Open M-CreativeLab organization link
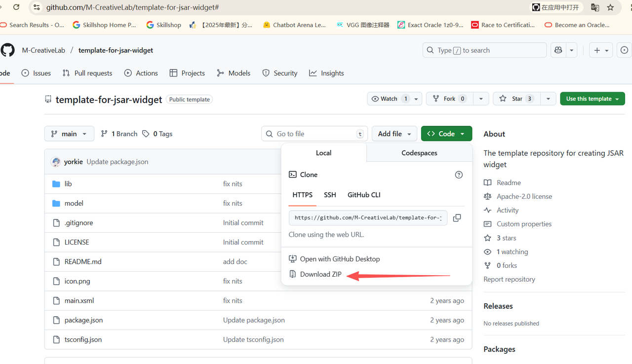 tap(43, 50)
